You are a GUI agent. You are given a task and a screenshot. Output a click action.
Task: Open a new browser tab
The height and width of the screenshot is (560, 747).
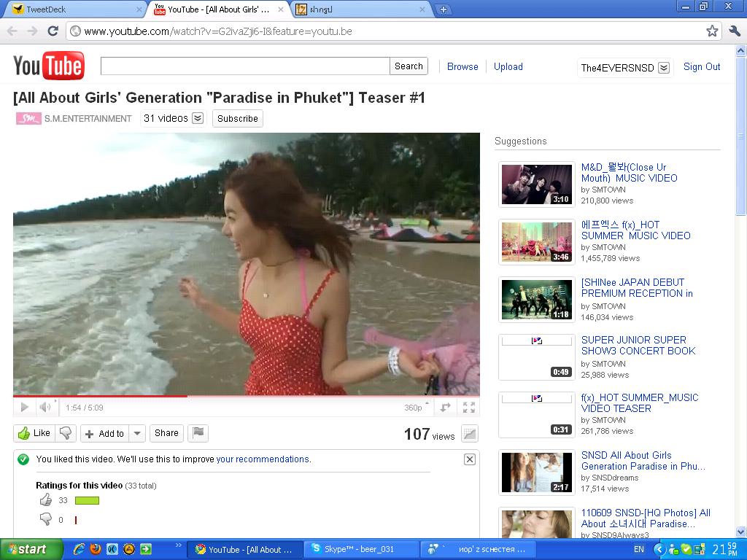(x=443, y=9)
